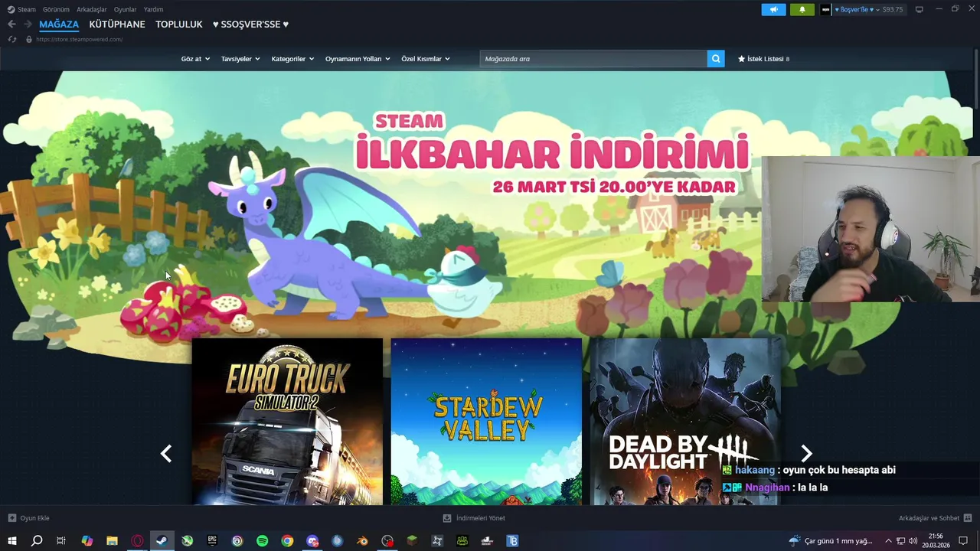Screen dimensions: 980x551
Task: Launch Opera GX from the taskbar
Action: click(x=137, y=541)
